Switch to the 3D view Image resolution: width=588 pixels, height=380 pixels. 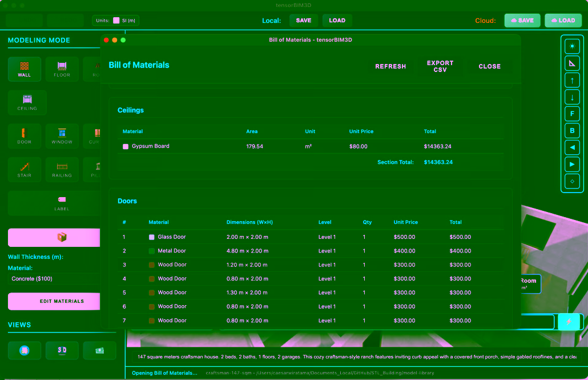pos(62,350)
